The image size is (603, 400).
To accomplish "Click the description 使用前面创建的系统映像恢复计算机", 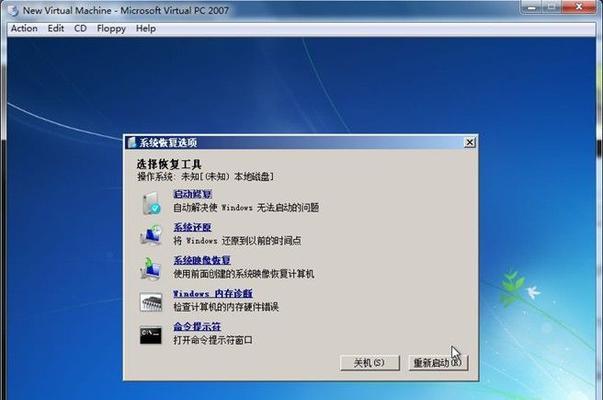I will [x=243, y=274].
